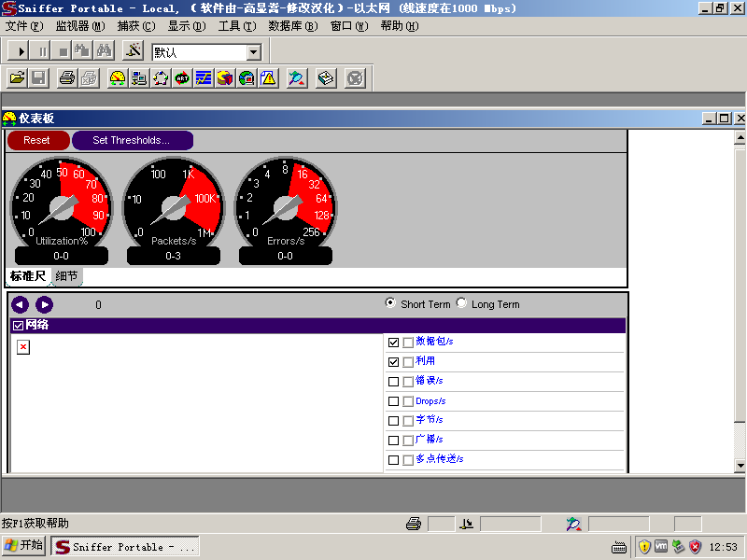The height and width of the screenshot is (560, 747).
Task: Open the Host Table toolbar icon
Action: [x=139, y=78]
